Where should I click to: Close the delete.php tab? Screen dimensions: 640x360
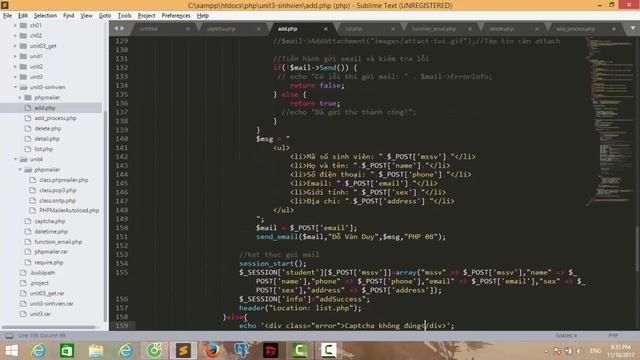point(537,29)
